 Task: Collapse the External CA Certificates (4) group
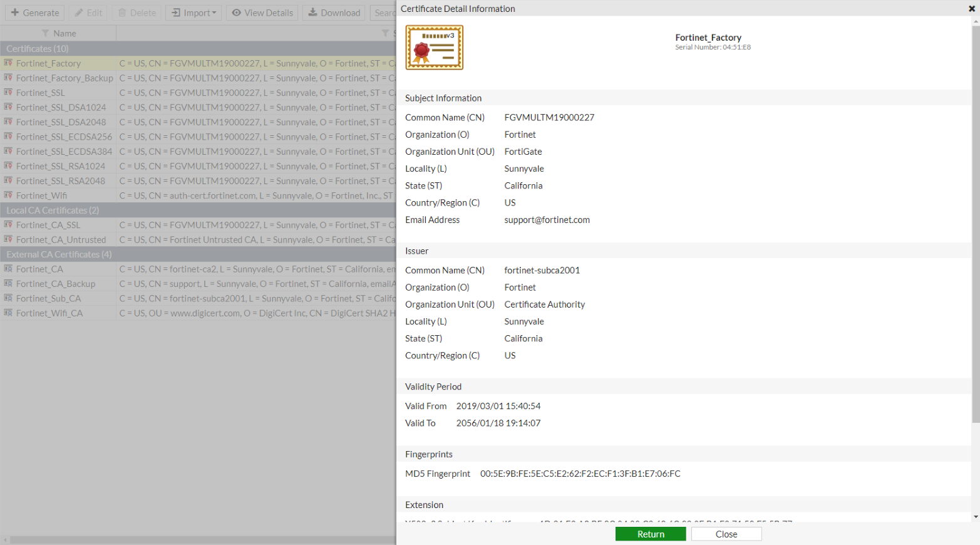pyautogui.click(x=198, y=254)
